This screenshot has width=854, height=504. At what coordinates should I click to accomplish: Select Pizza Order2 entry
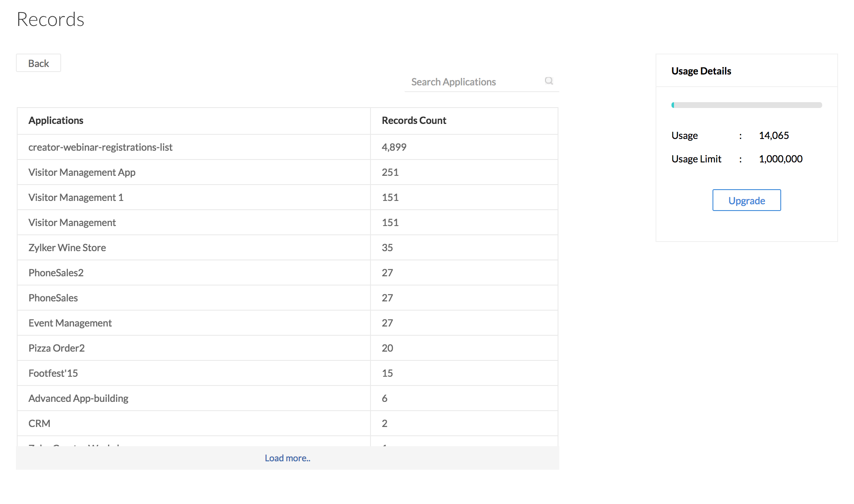(x=57, y=348)
